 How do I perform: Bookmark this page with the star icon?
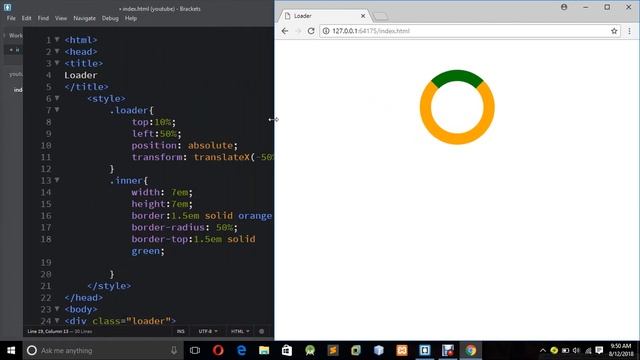(614, 31)
